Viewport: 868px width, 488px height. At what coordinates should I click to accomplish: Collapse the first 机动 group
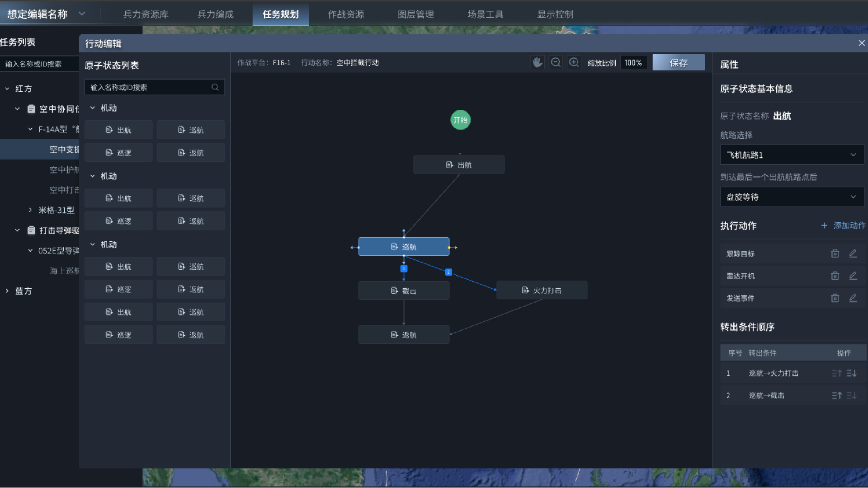[x=93, y=108]
